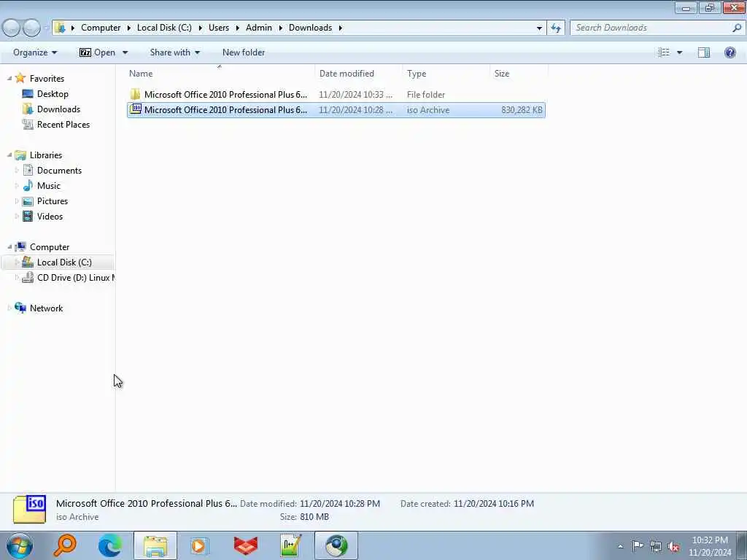Click Users in the address breadcrumb
Viewport: 747px width, 560px height.
click(219, 28)
